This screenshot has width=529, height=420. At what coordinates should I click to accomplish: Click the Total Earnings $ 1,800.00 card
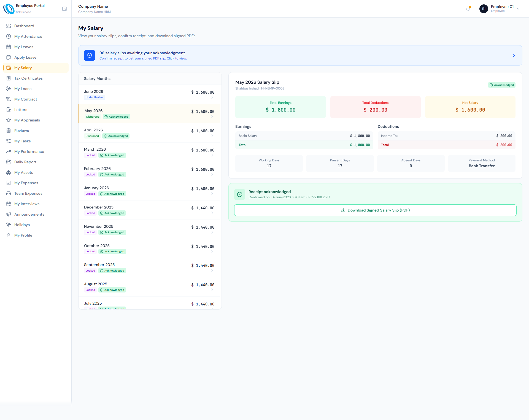point(280,107)
